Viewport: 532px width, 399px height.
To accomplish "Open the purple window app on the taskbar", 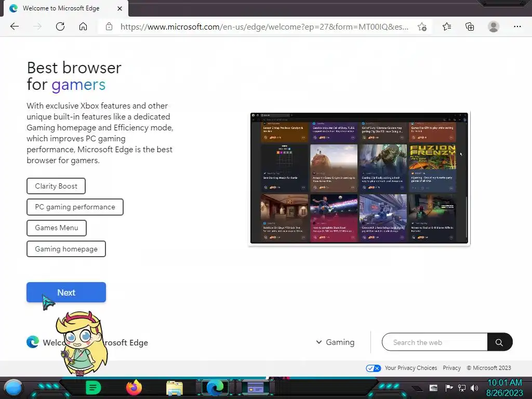I will 256,388.
